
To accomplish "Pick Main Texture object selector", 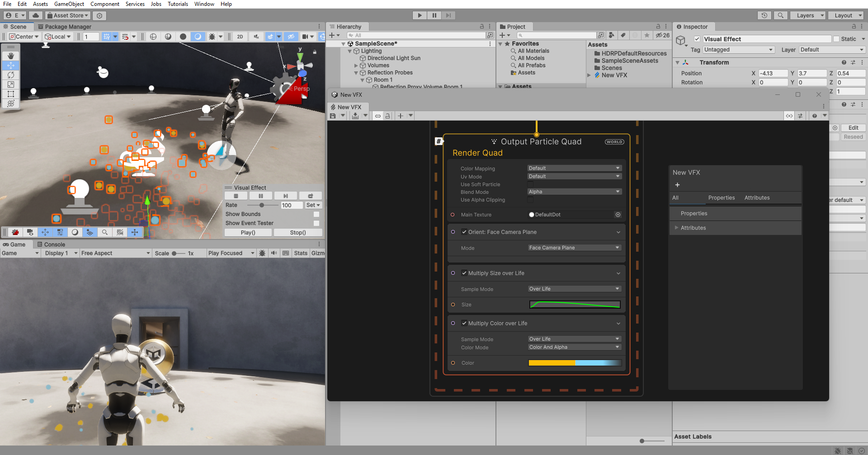I will tap(618, 215).
